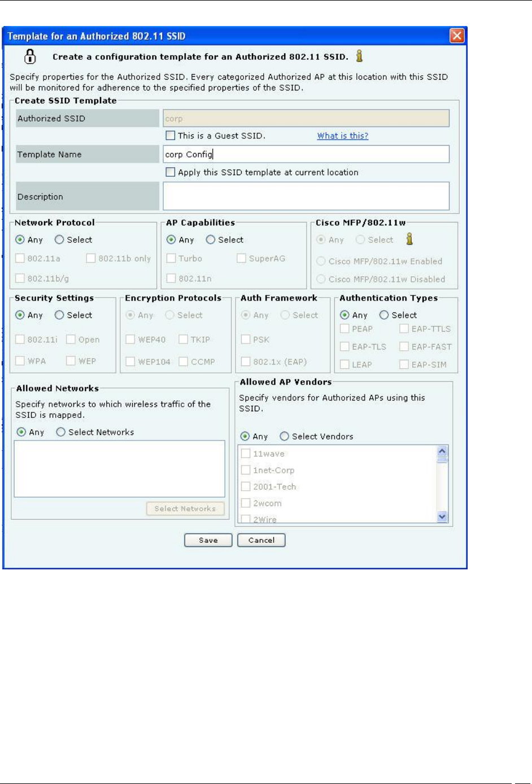Viewport: 532px width, 784px height.
Task: Choose Select under Cisco MFP/802.11w
Action: pos(360,239)
